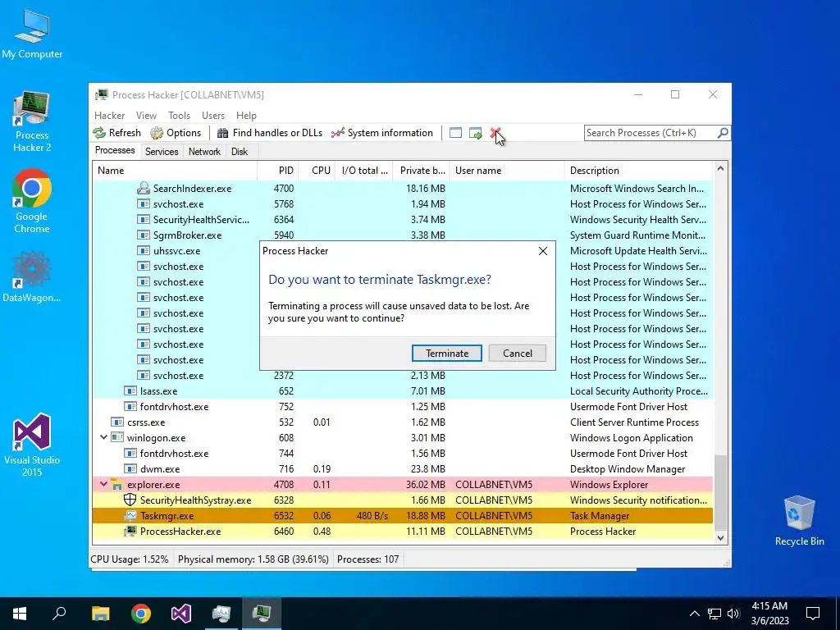840x630 pixels.
Task: Open taskbar search magnifier
Action: (x=59, y=614)
